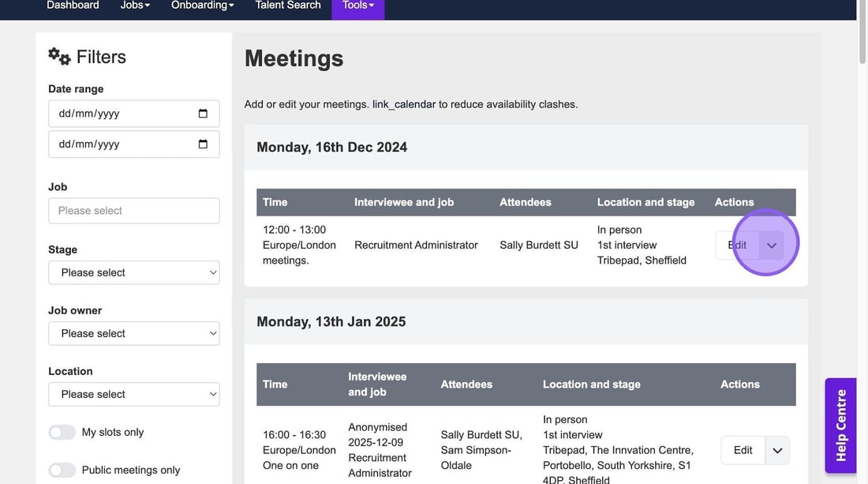Expand actions chevron for 13th Jan meeting
Screen dimensions: 868x484
click(777, 450)
